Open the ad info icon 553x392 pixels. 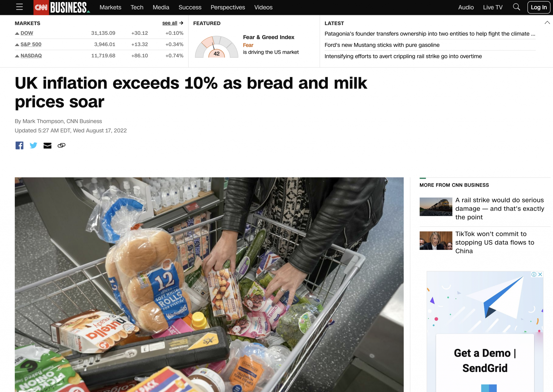pyautogui.click(x=534, y=274)
